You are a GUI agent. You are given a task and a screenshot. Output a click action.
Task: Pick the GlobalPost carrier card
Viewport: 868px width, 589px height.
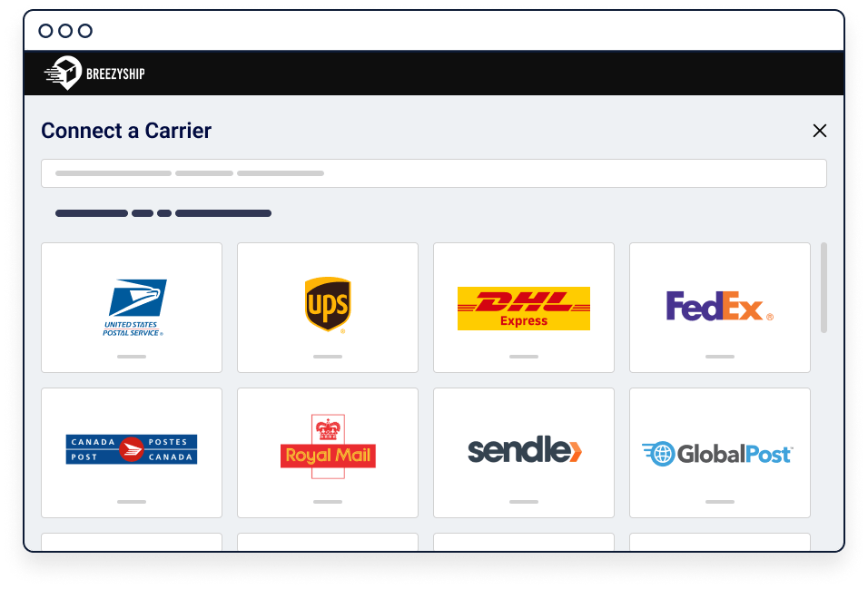[720, 452]
